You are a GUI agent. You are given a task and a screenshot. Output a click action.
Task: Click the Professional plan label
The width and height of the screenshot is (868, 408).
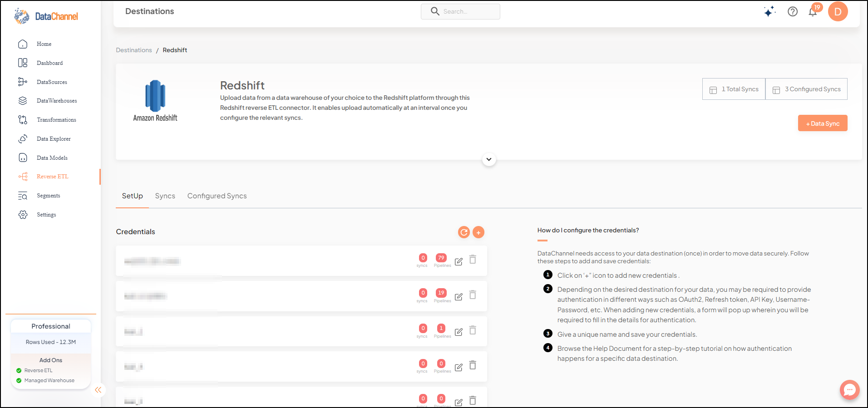point(51,326)
